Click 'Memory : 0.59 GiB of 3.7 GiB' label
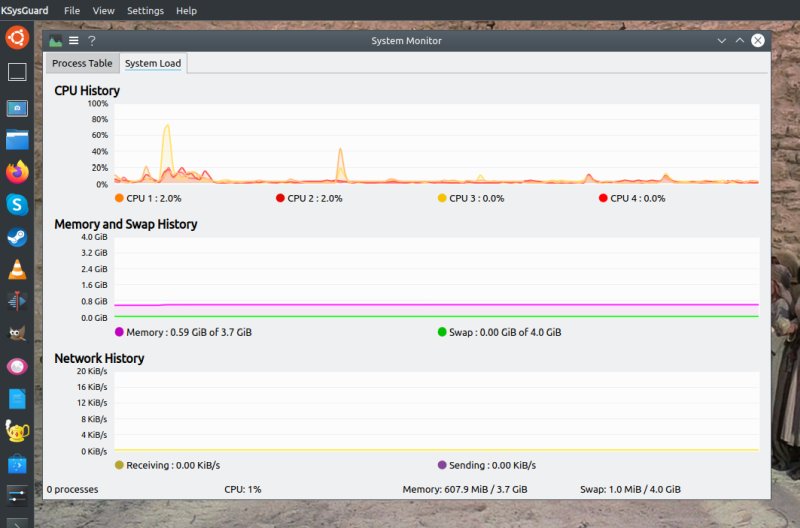The image size is (800, 528). [189, 332]
